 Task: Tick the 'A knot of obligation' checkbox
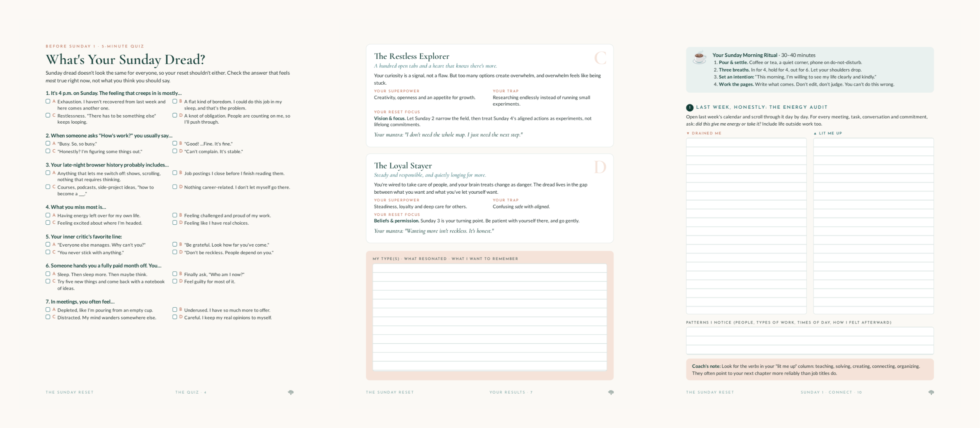[x=175, y=115]
